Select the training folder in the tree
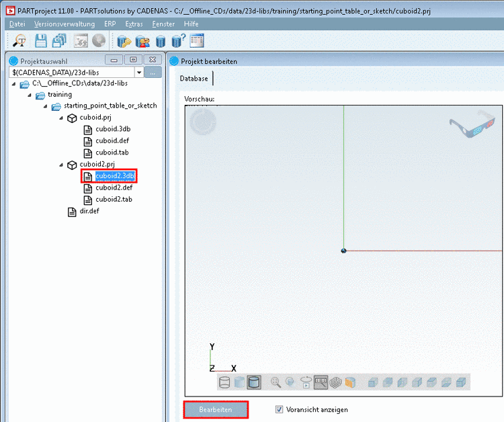Screen dimensions: 504x422 coord(60,95)
